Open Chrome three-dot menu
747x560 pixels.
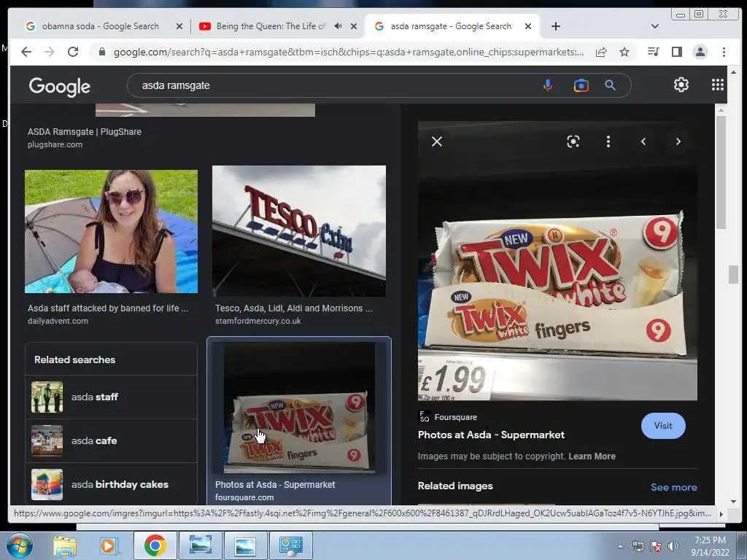click(x=724, y=52)
